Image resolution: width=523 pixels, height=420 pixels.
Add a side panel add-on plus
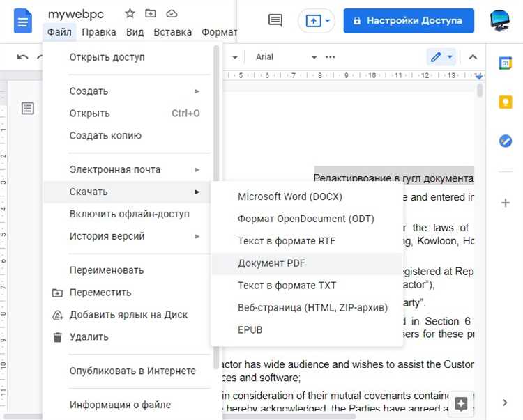[505, 203]
